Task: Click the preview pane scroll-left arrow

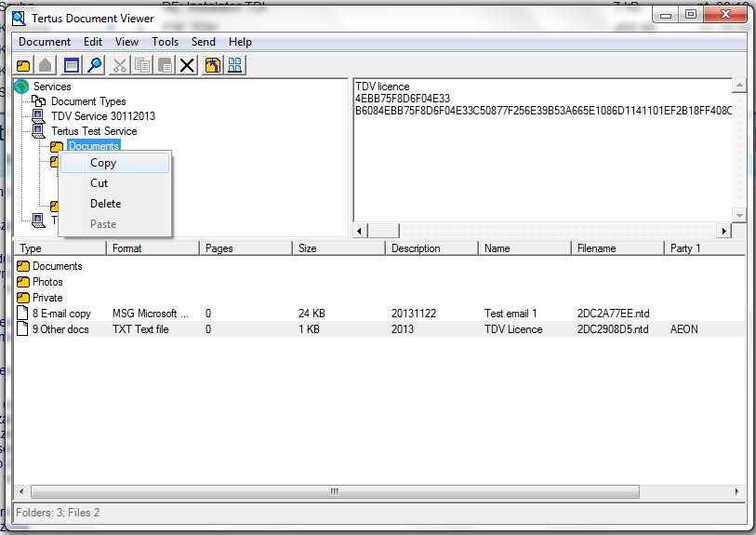Action: pos(359,231)
